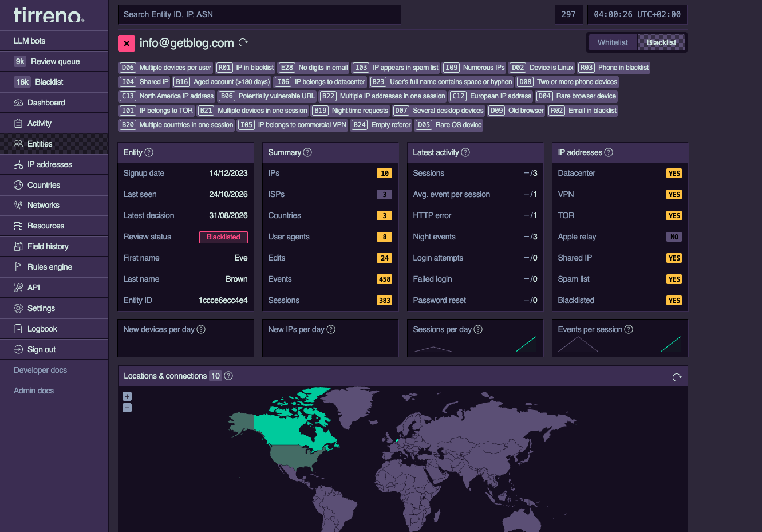This screenshot has height=532, width=762.
Task: Click the Entities people icon
Action: click(x=18, y=144)
